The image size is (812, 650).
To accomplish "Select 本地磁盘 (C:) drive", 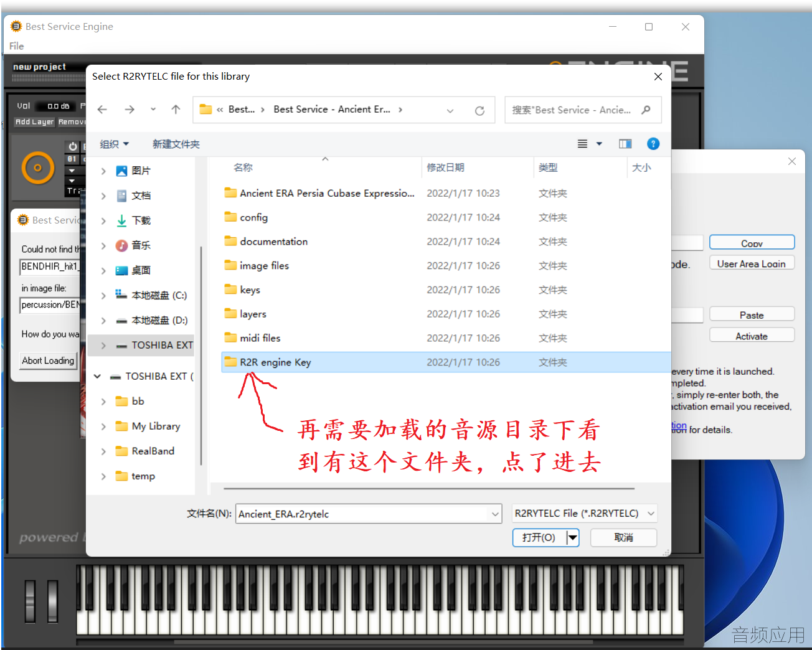I will [x=151, y=295].
